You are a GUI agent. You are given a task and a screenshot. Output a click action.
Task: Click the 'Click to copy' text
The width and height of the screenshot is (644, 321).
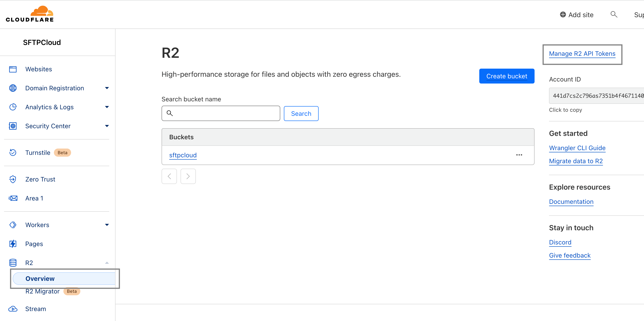tap(565, 110)
